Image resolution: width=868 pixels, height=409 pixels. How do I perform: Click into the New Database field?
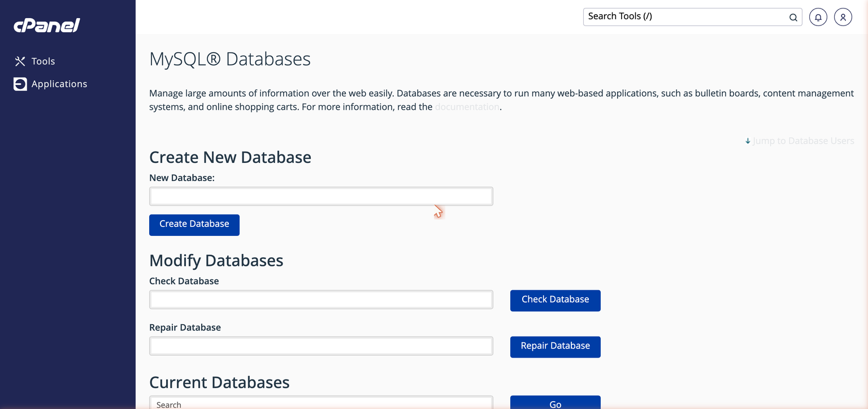321,196
